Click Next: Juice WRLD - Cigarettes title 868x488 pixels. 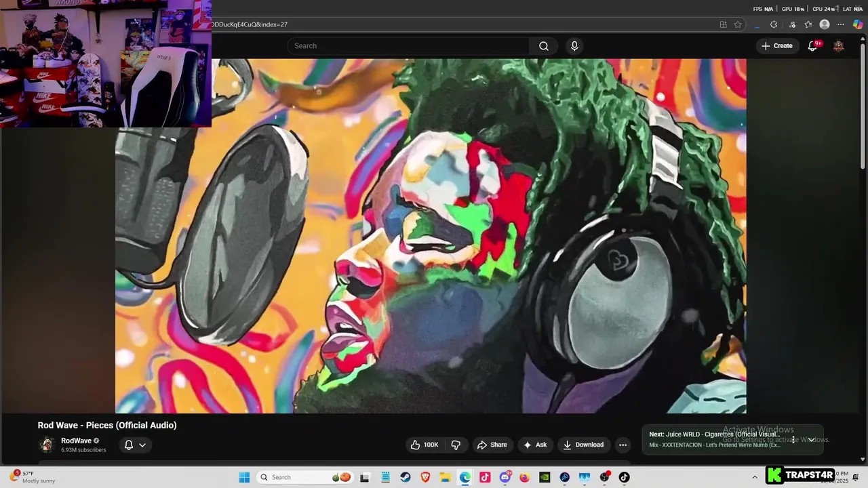pos(715,434)
